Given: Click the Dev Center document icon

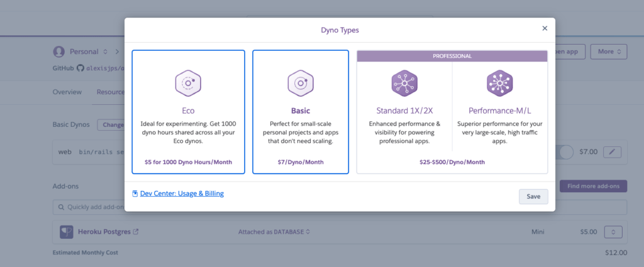Looking at the screenshot, I should click(x=135, y=193).
